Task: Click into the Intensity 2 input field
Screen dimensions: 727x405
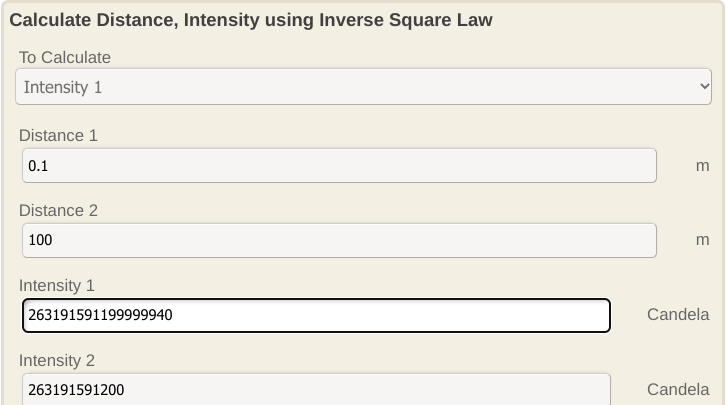Action: click(316, 389)
